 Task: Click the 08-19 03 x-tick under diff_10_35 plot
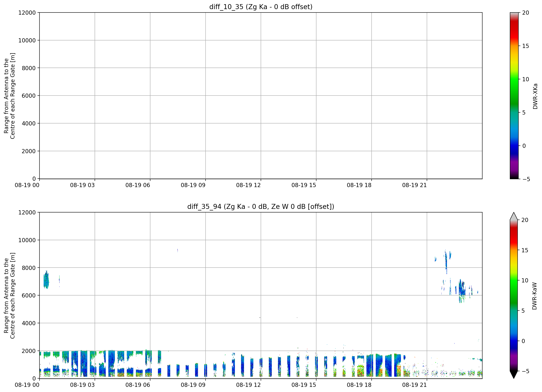pos(83,185)
